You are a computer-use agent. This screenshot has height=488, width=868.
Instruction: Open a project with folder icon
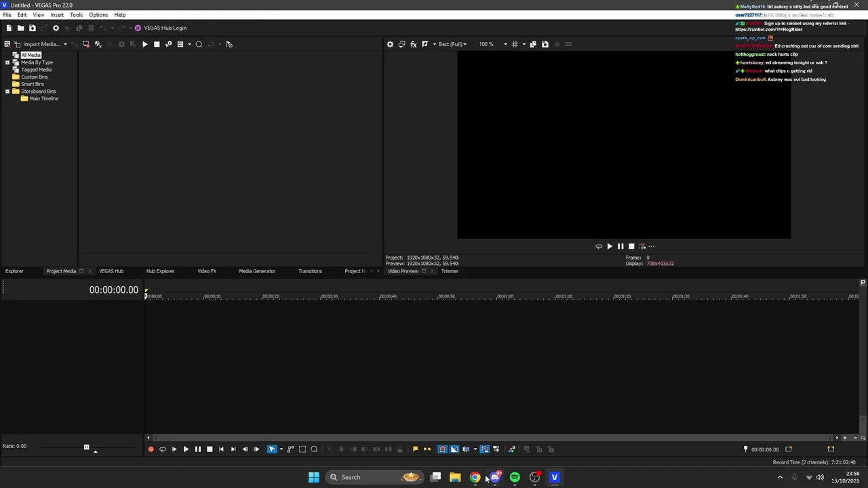tap(20, 28)
